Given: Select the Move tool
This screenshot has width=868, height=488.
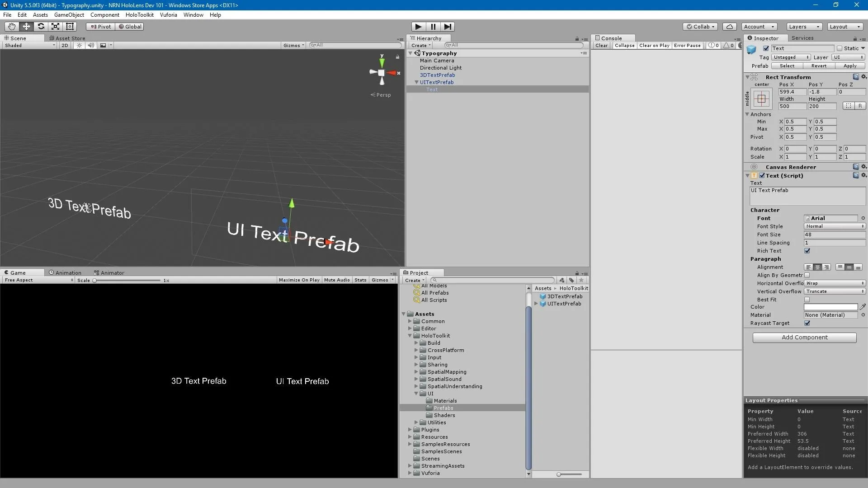Looking at the screenshot, I should [26, 27].
